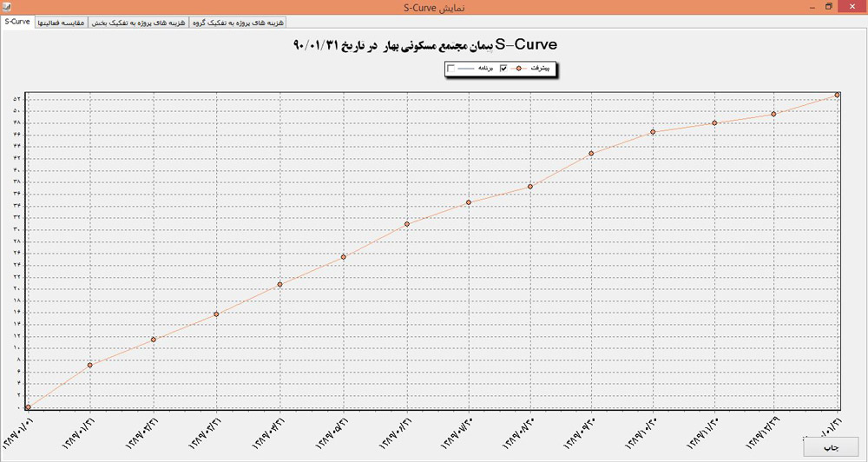Click the curve point at 1389/04/31

click(x=280, y=284)
